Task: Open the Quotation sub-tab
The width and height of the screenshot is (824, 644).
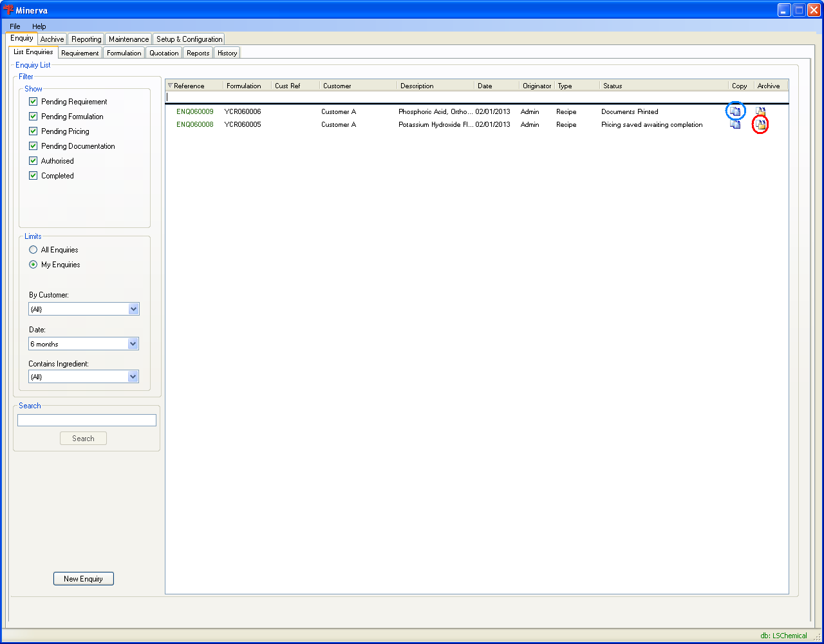Action: 164,53
